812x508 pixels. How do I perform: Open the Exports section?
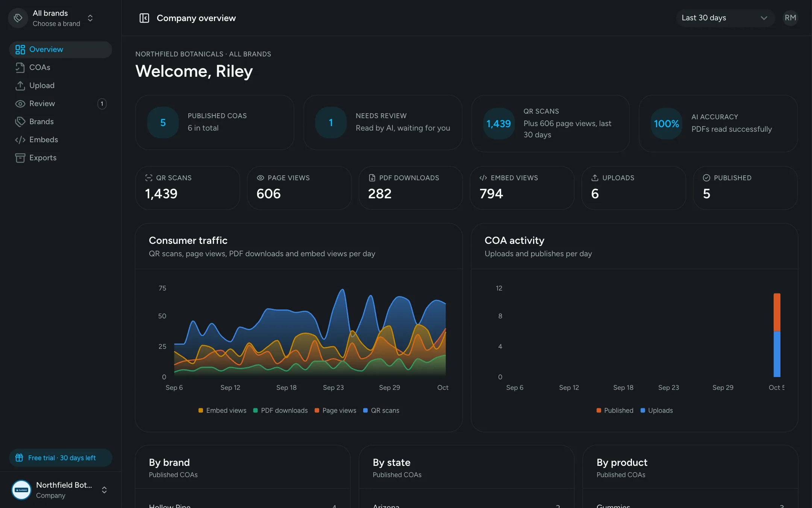pos(61,158)
